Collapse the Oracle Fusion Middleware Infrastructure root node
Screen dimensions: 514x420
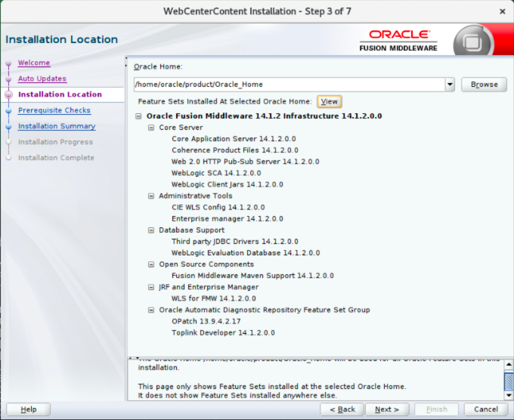[x=138, y=116]
